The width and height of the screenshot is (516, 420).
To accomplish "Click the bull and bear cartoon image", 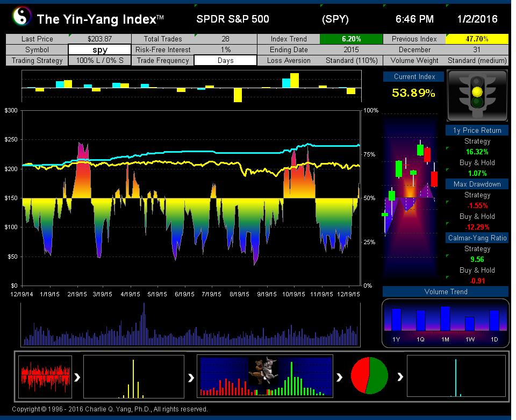I will pyautogui.click(x=263, y=371).
